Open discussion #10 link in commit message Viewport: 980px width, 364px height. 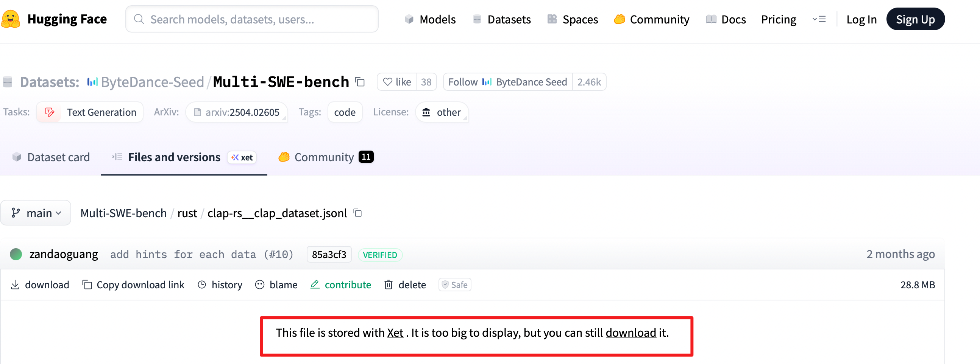pos(279,254)
